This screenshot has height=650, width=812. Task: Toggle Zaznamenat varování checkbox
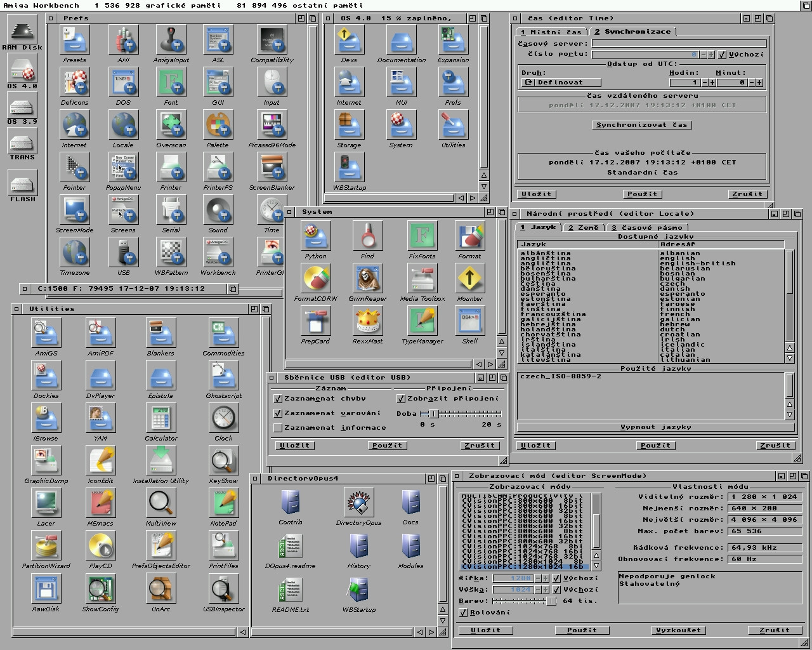(x=278, y=413)
